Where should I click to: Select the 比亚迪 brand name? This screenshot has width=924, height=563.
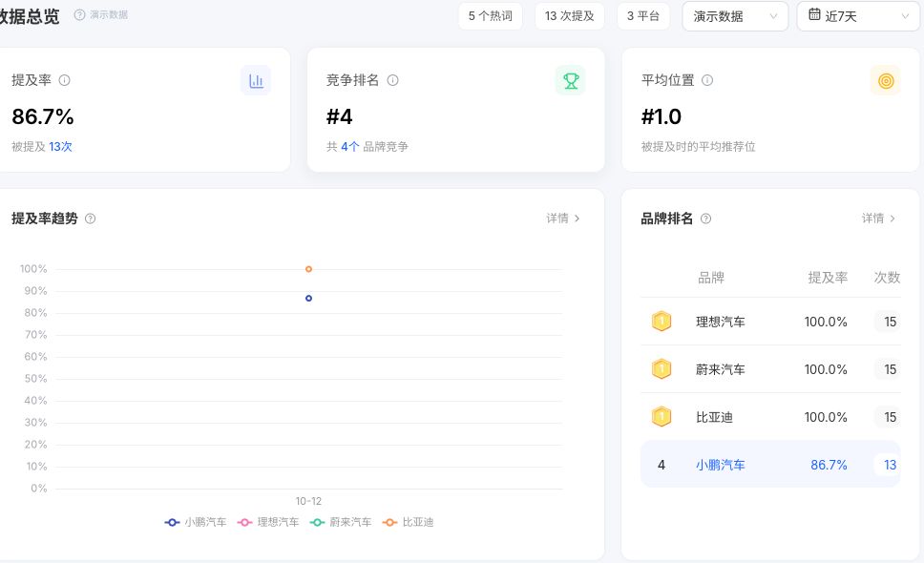[714, 417]
